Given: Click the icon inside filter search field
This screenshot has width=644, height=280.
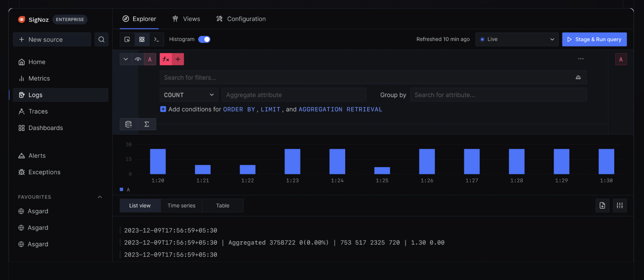Looking at the screenshot, I should click(578, 77).
